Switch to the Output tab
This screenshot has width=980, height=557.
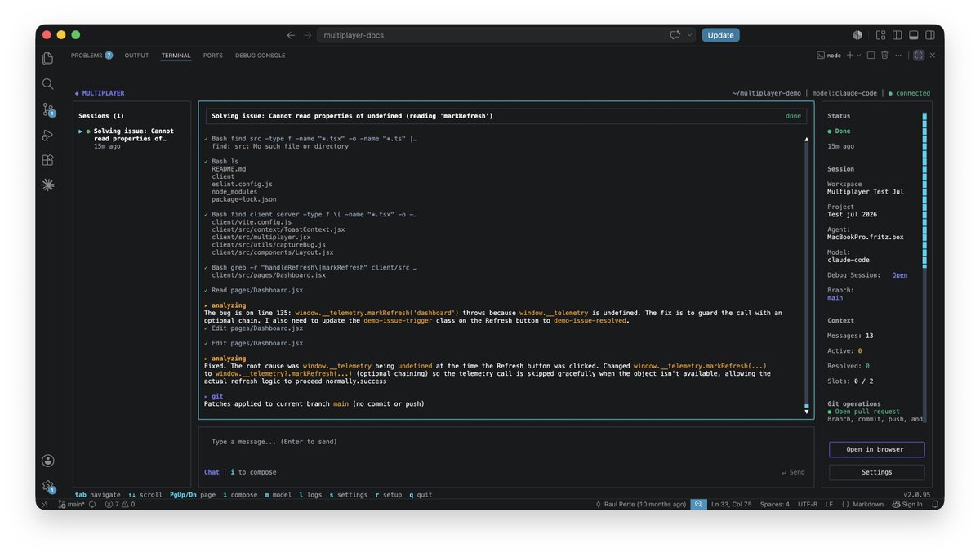pos(136,56)
